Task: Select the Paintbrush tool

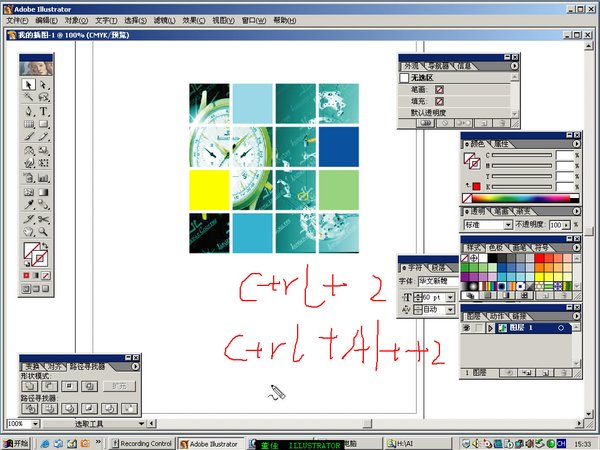Action: tap(29, 137)
